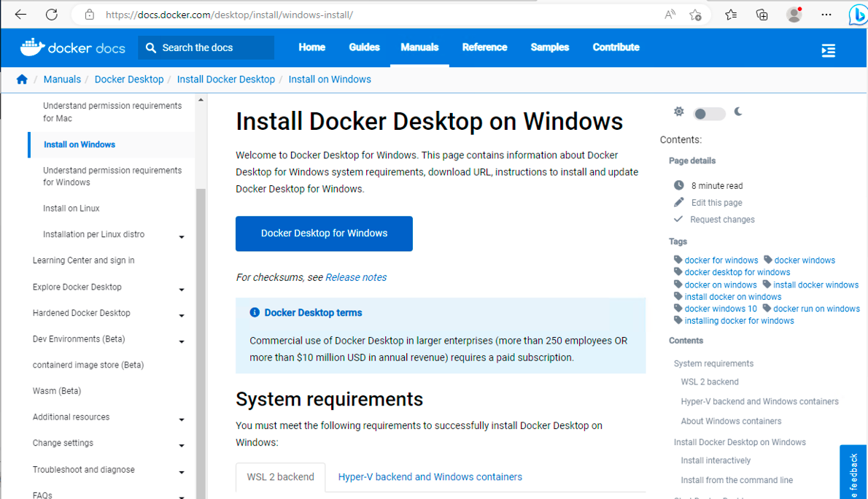Click the user profile avatar
The height and width of the screenshot is (499, 868).
(794, 15)
